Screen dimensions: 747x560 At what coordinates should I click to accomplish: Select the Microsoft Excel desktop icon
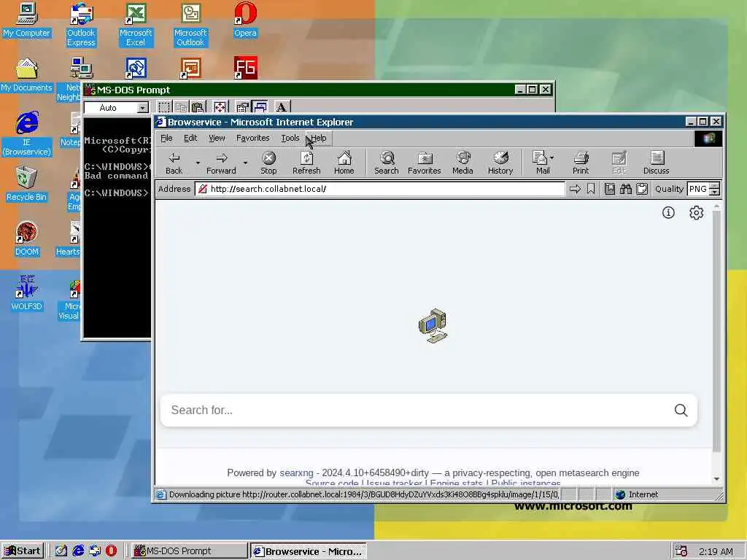136,25
